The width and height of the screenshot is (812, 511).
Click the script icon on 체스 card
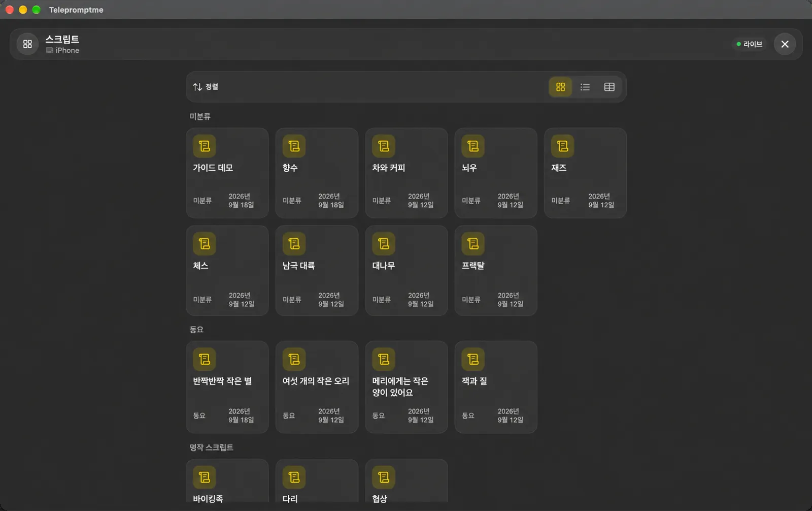[205, 244]
